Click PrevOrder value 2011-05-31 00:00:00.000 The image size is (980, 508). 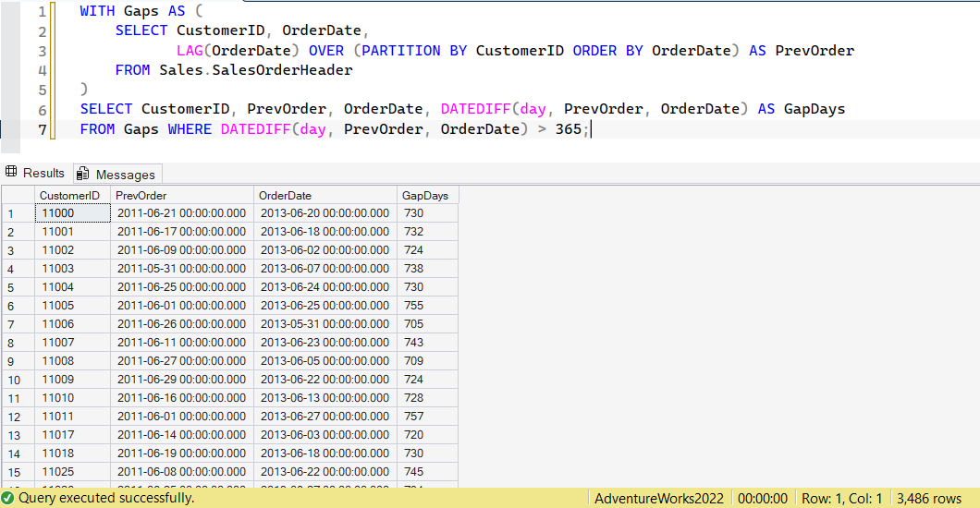point(182,269)
